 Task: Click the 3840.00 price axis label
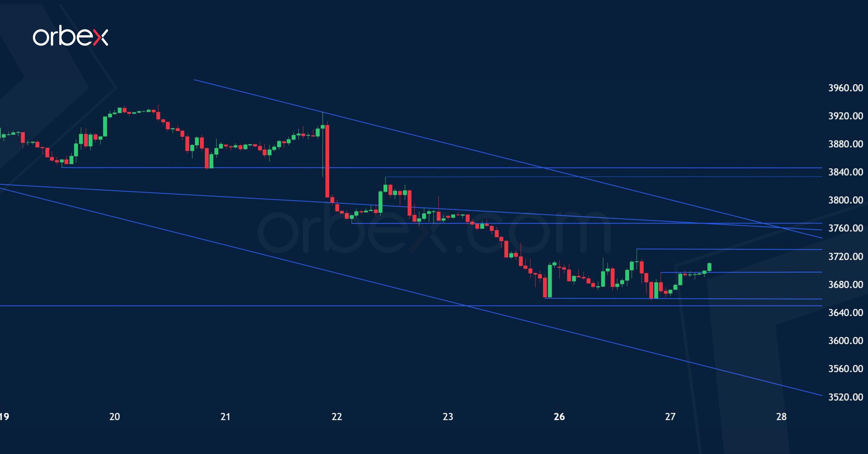[845, 172]
